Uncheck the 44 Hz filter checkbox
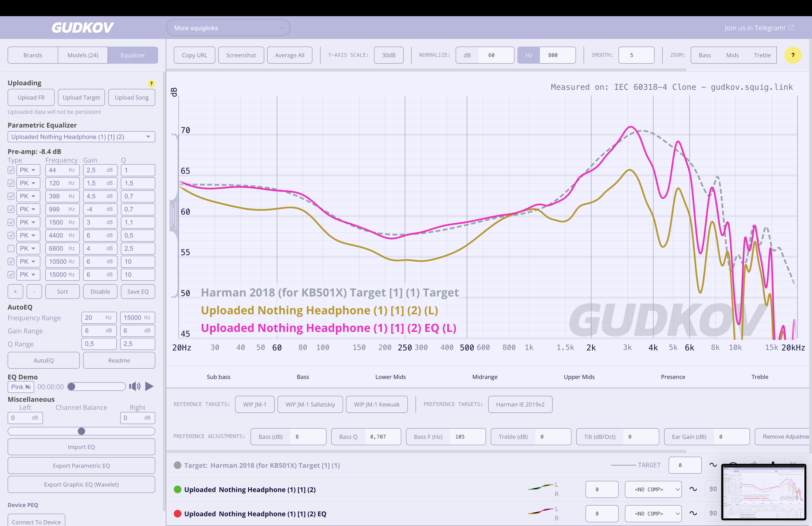The height and width of the screenshot is (526, 812). click(11, 170)
